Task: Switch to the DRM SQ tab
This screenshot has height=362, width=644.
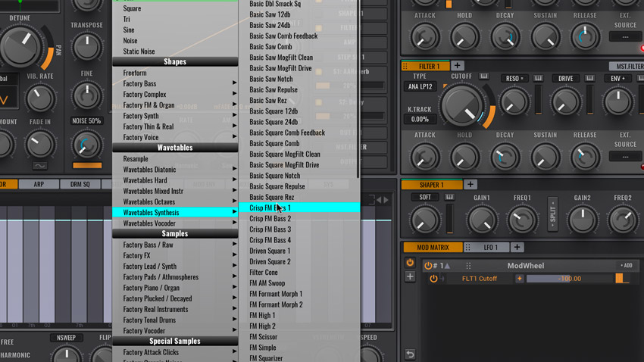Action: pyautogui.click(x=80, y=184)
